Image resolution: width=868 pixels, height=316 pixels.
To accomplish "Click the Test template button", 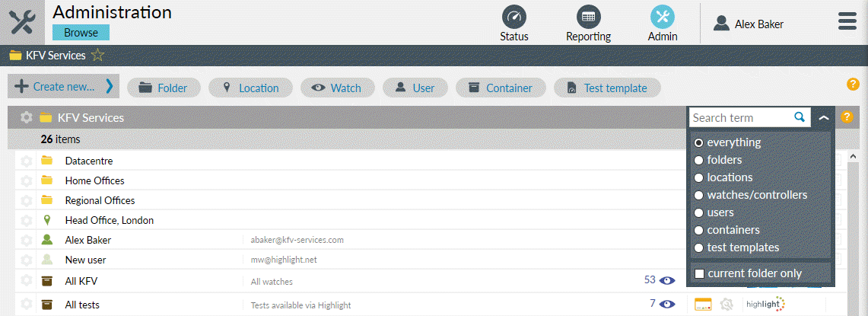I will tap(607, 88).
